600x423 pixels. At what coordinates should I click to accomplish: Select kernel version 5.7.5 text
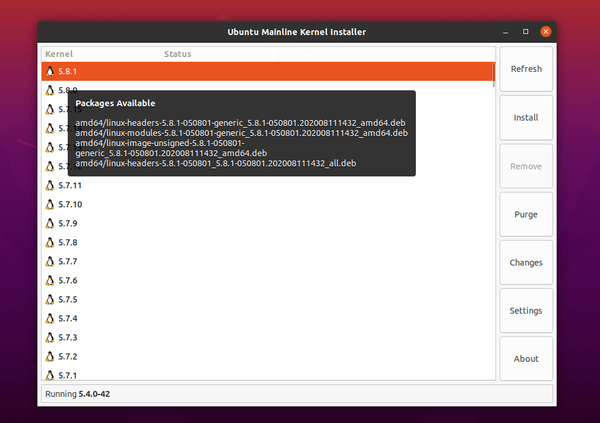click(x=68, y=299)
